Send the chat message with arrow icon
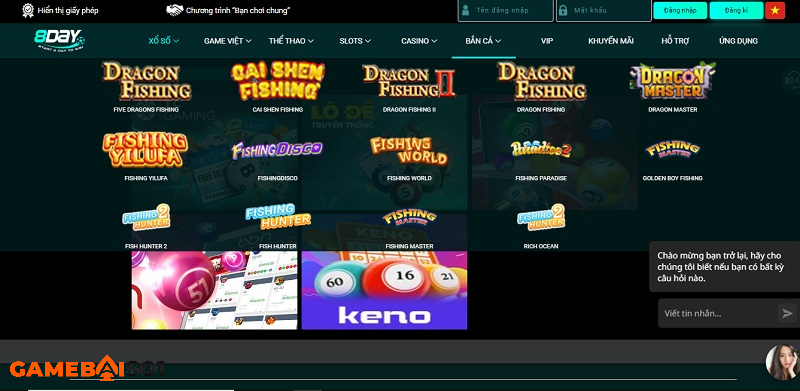Screen dimensions: 800x391 click(x=787, y=313)
